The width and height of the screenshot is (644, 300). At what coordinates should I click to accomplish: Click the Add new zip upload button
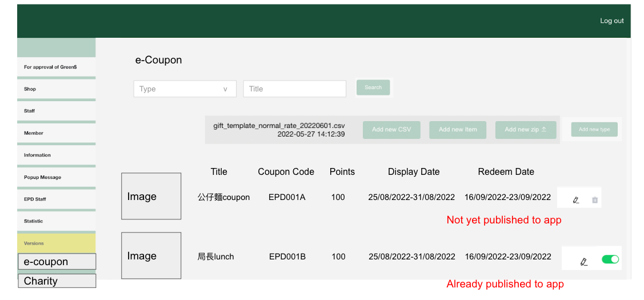(525, 130)
